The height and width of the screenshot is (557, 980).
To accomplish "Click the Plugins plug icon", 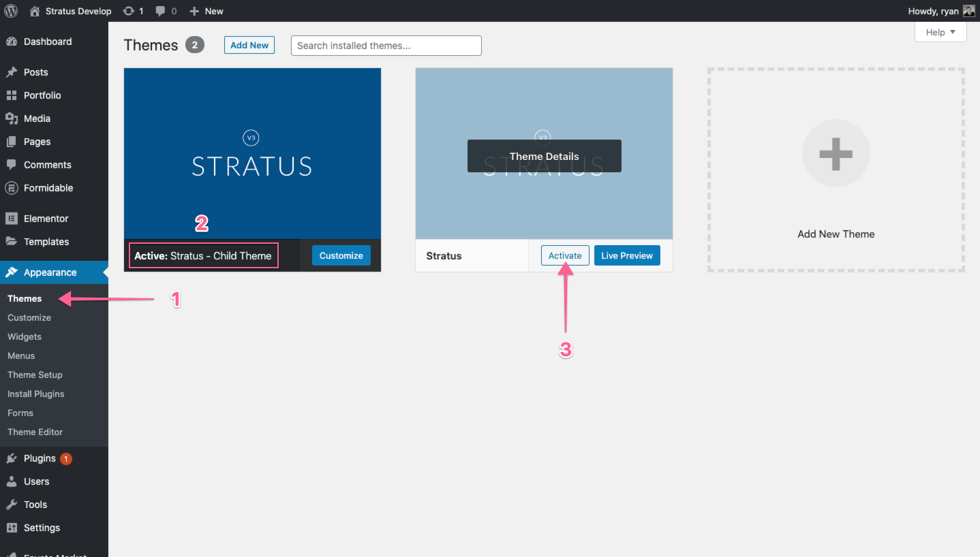I will (12, 458).
